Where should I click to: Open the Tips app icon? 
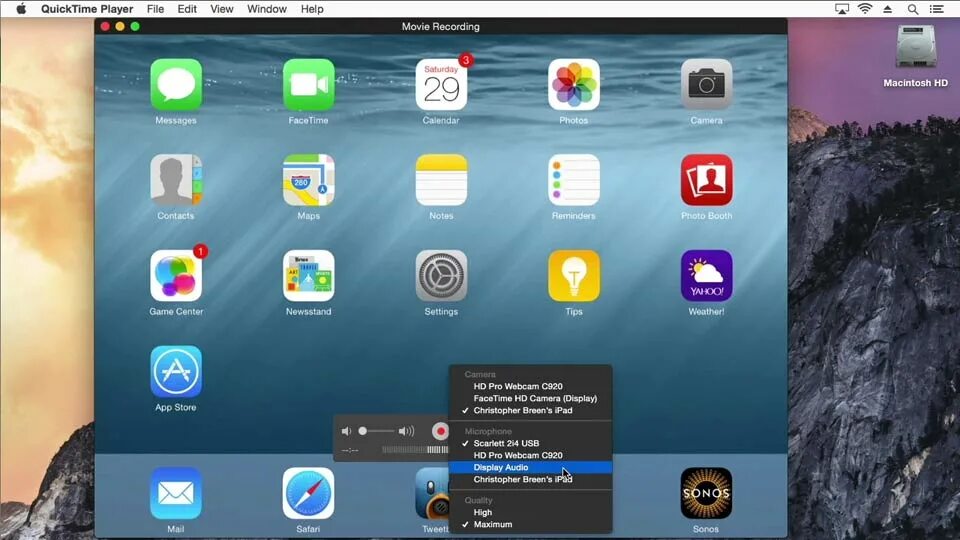[x=574, y=276]
